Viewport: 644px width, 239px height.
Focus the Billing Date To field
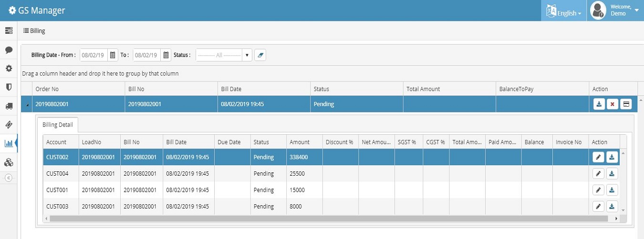(147, 55)
